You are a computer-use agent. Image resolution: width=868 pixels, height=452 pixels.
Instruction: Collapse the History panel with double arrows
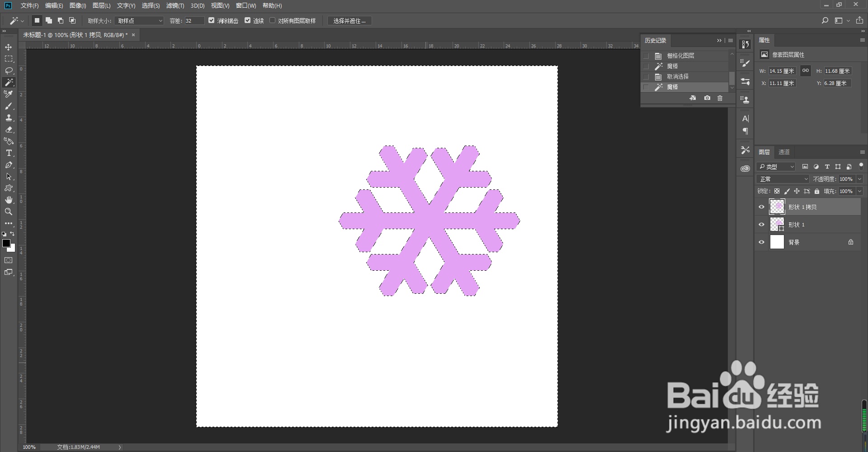[719, 41]
